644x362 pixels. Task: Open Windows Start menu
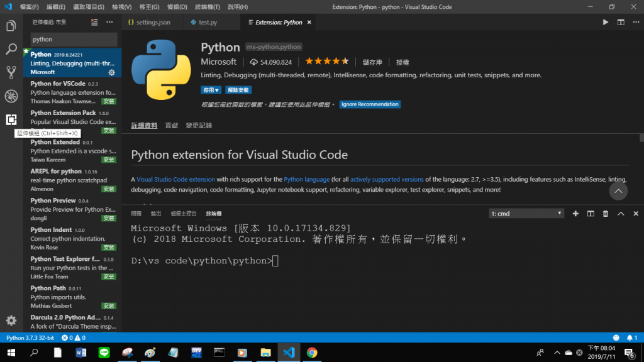tap(11, 353)
